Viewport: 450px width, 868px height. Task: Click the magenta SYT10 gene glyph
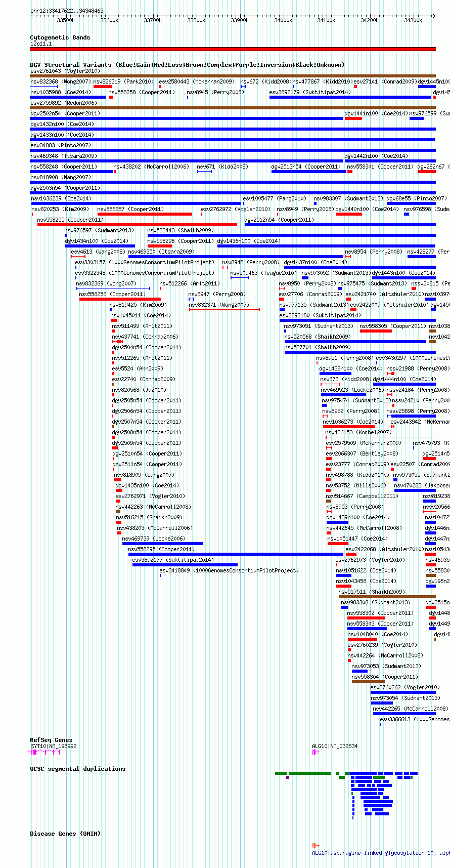tap(44, 752)
